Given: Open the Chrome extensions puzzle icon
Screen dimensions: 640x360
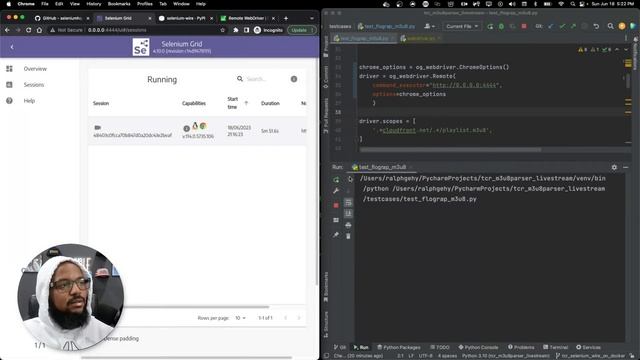Looking at the screenshot, I should coord(236,30).
